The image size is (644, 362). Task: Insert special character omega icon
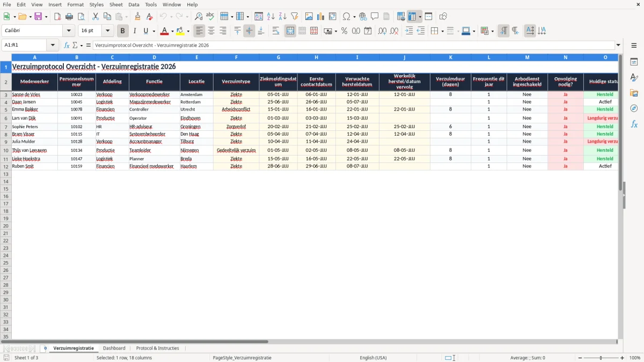[347, 17]
